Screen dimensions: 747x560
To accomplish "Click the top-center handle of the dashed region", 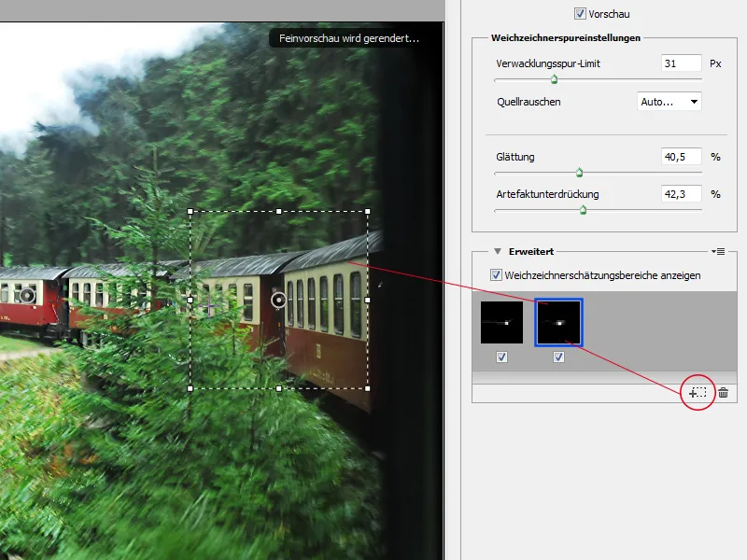I will 278,212.
